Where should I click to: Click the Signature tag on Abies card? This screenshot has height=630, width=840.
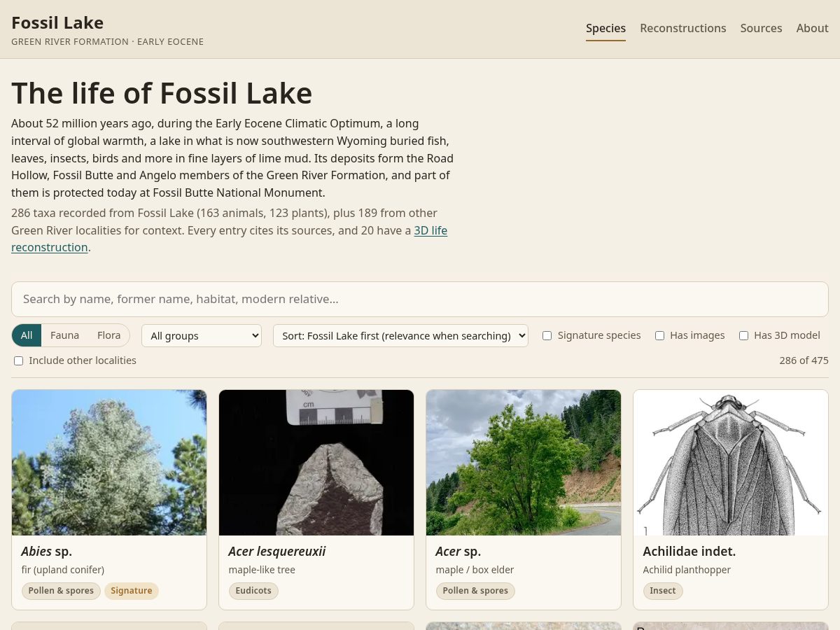tap(132, 591)
